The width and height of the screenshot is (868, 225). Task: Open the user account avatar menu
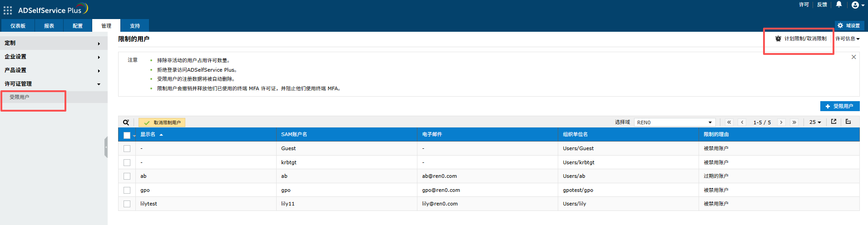pos(857,5)
